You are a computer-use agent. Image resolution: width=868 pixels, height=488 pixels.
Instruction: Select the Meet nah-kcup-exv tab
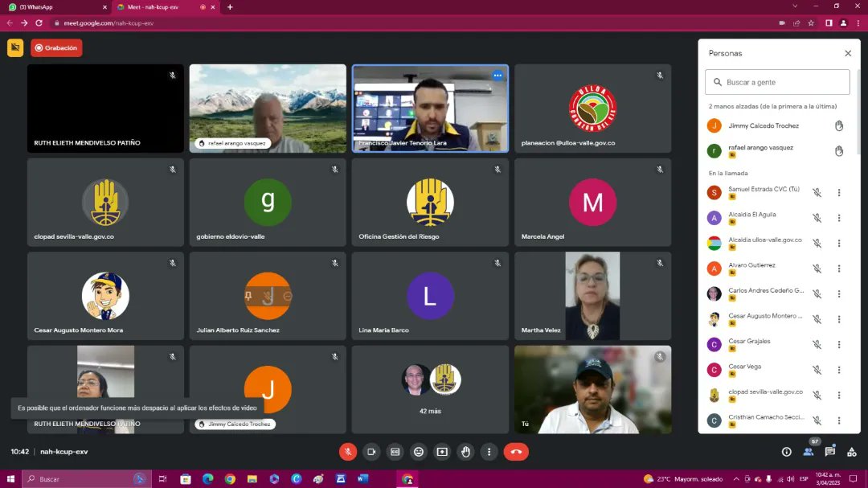165,7
